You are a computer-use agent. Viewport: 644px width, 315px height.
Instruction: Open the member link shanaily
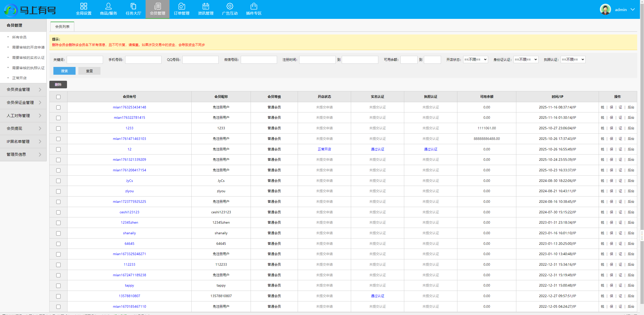[x=129, y=233]
